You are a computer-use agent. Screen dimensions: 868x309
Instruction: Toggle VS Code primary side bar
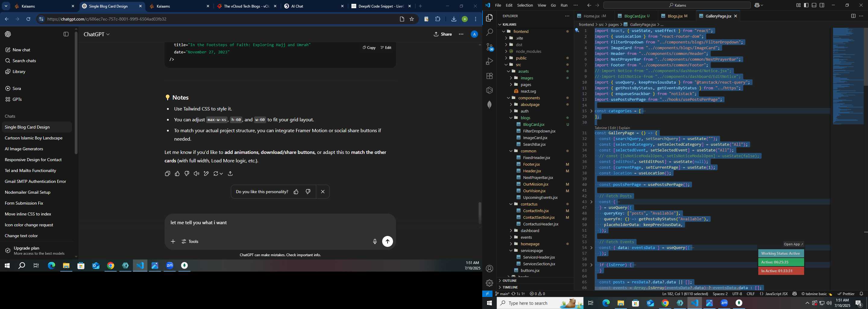click(806, 5)
